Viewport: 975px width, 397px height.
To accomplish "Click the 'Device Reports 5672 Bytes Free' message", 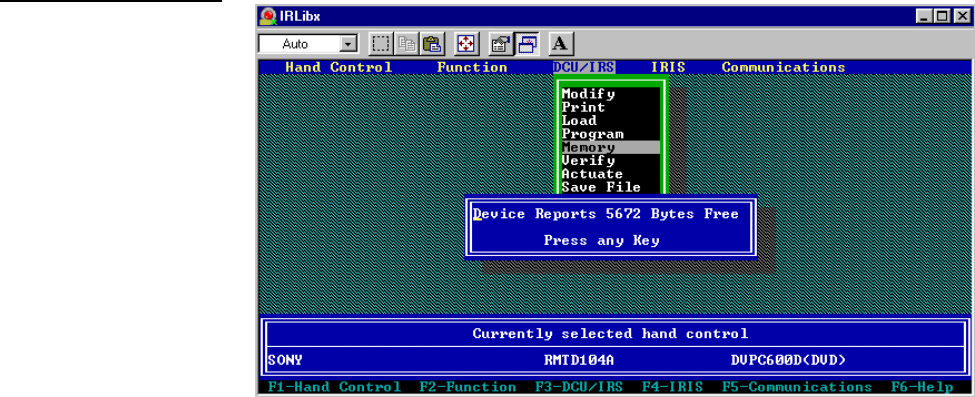I will tap(606, 214).
